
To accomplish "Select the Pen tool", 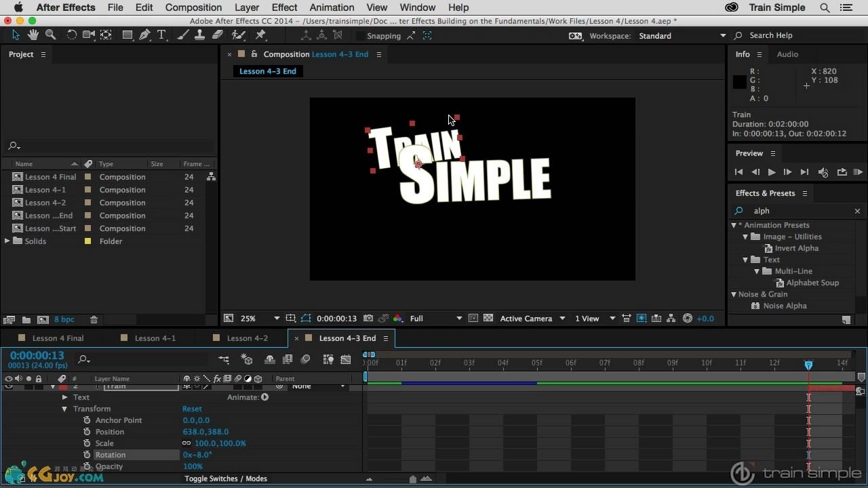I will [x=145, y=35].
